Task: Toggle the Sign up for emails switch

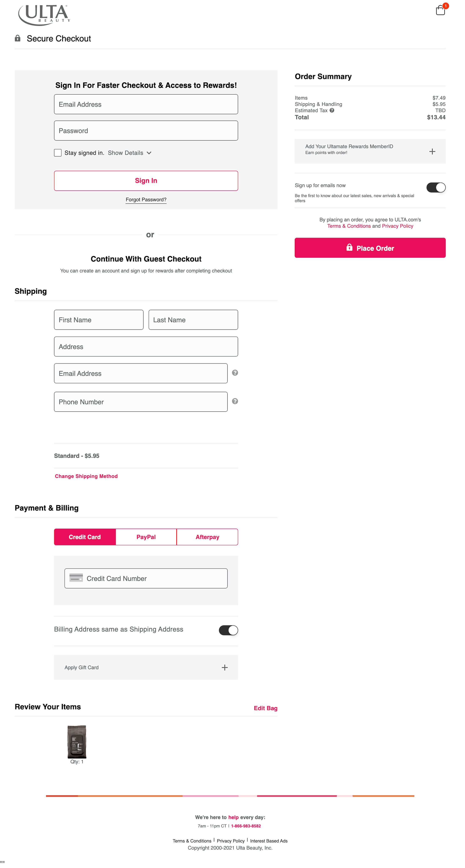Action: click(436, 187)
